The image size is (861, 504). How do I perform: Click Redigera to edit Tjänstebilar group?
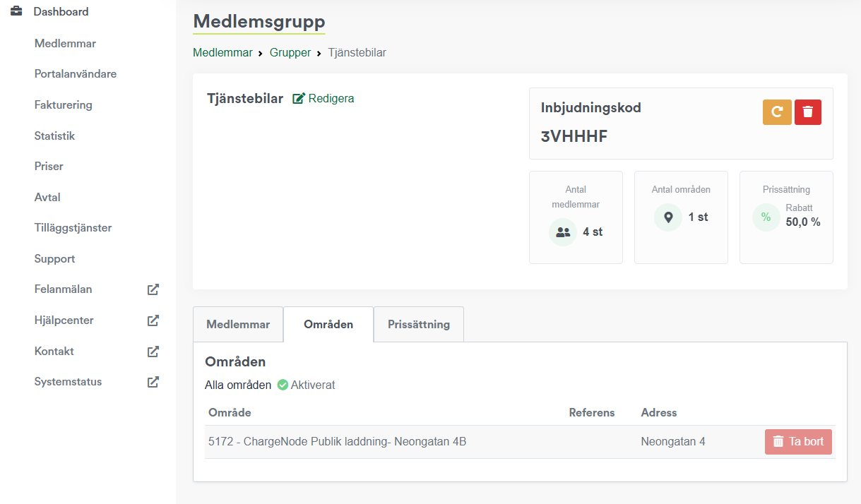click(323, 99)
